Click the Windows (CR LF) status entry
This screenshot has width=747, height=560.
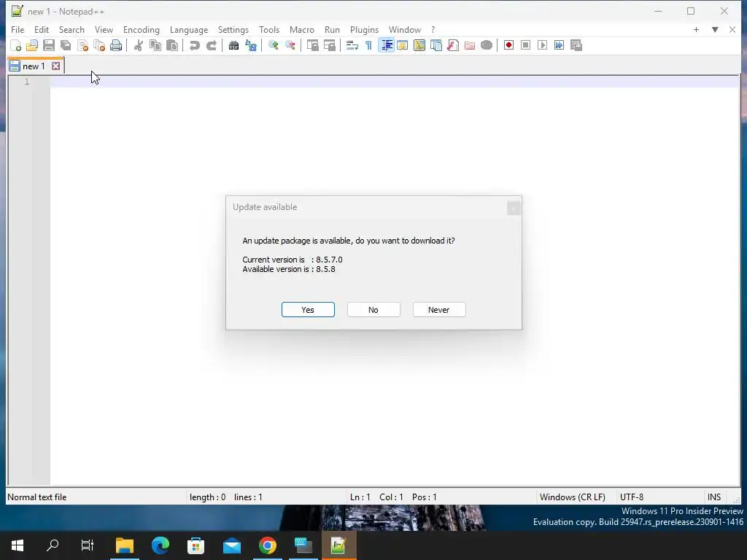coord(572,497)
